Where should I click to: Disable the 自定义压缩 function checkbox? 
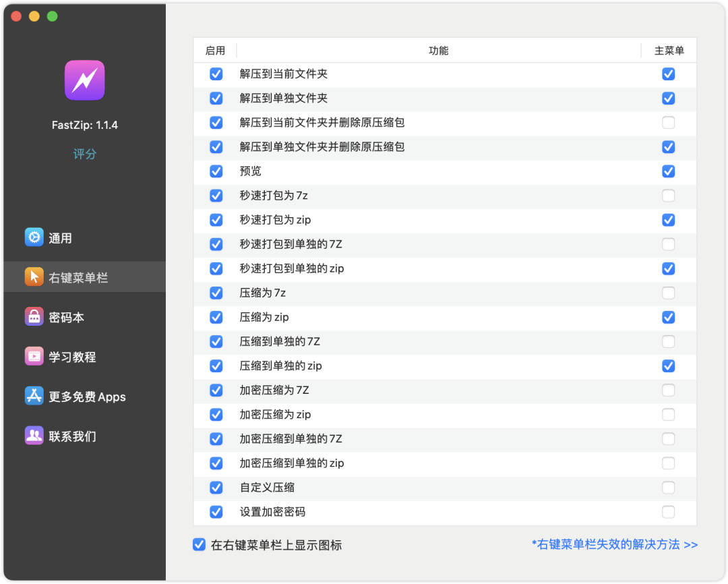(x=216, y=488)
